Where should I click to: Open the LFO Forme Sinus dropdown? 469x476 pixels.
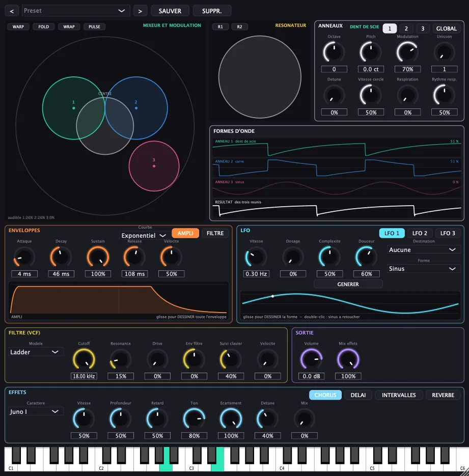click(x=424, y=269)
